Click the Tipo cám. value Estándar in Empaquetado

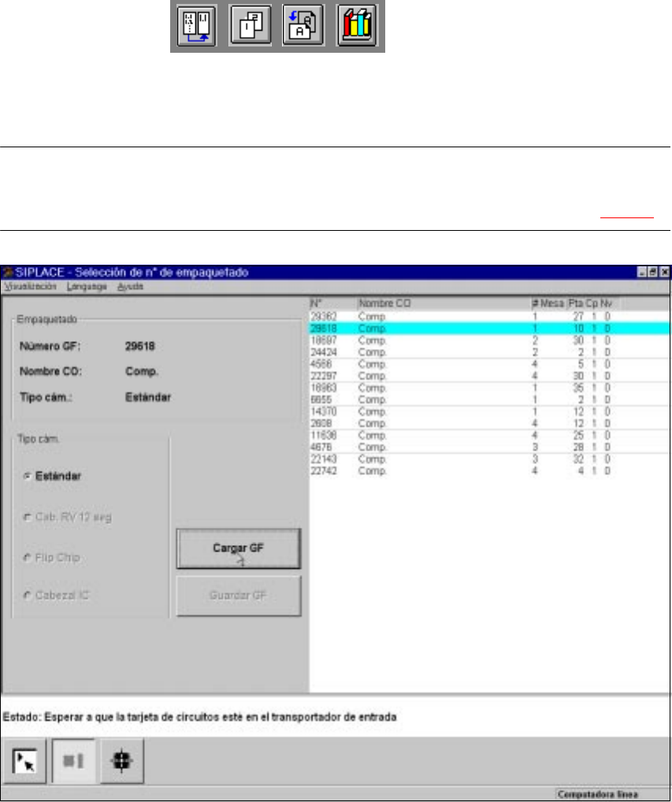pyautogui.click(x=148, y=397)
